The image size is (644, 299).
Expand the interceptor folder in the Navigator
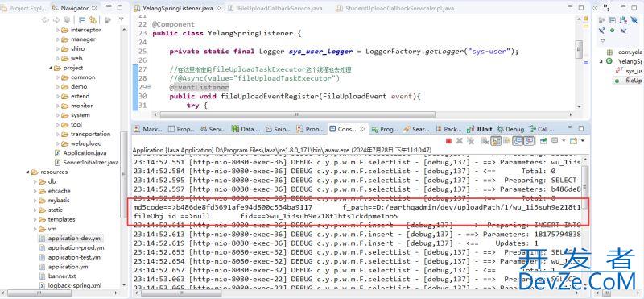57,30
